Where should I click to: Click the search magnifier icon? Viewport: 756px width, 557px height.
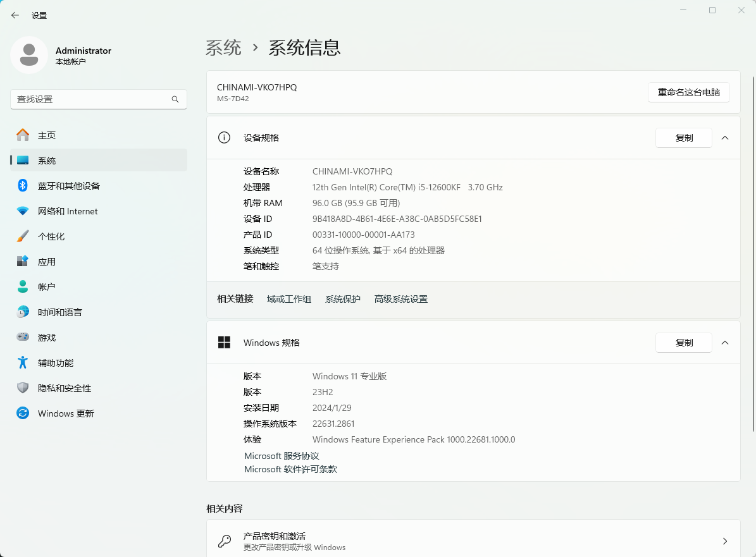(x=175, y=99)
